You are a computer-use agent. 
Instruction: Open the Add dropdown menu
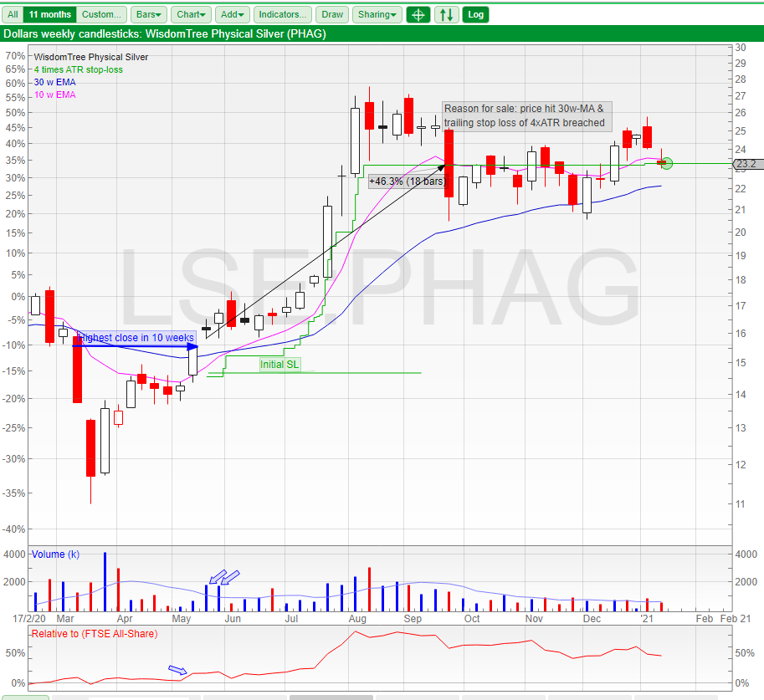click(x=233, y=14)
